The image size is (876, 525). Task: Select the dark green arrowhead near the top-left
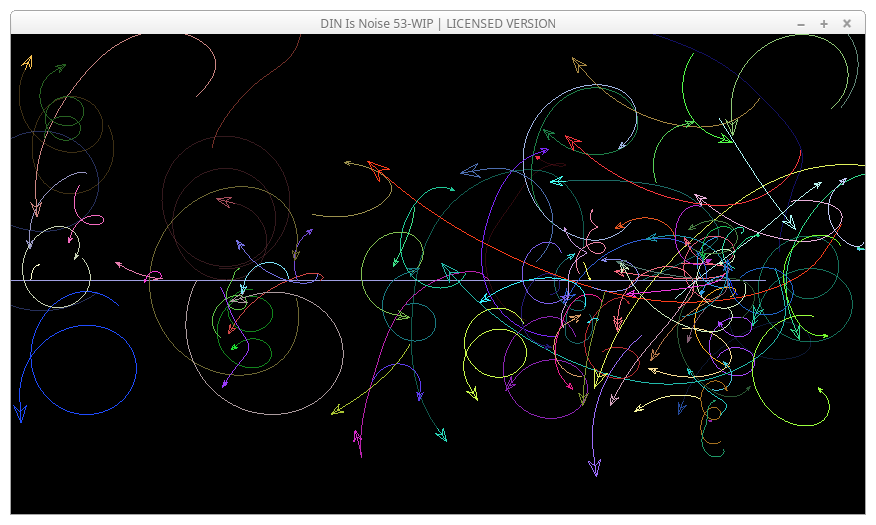tap(60, 68)
